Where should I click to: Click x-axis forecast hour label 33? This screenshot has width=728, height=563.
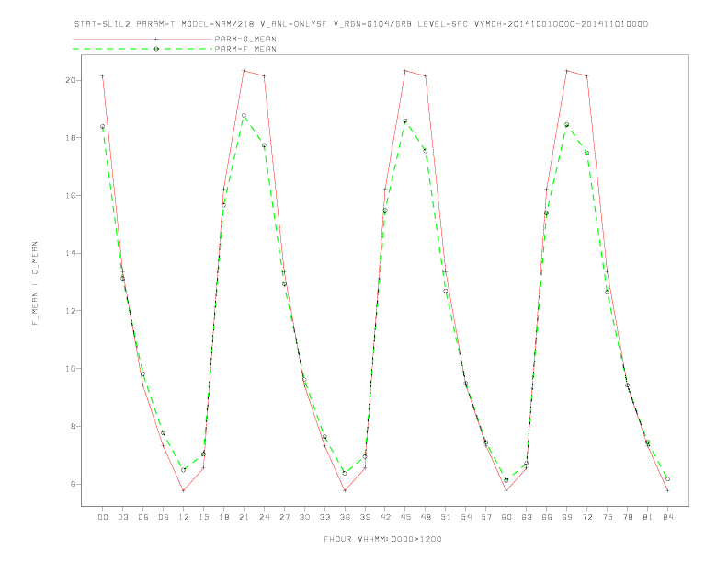coord(324,517)
